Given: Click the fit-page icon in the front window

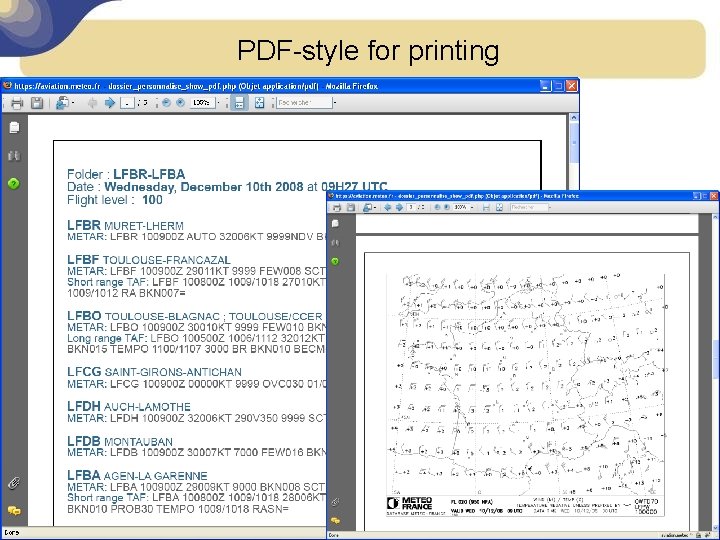Looking at the screenshot, I should coord(500,208).
